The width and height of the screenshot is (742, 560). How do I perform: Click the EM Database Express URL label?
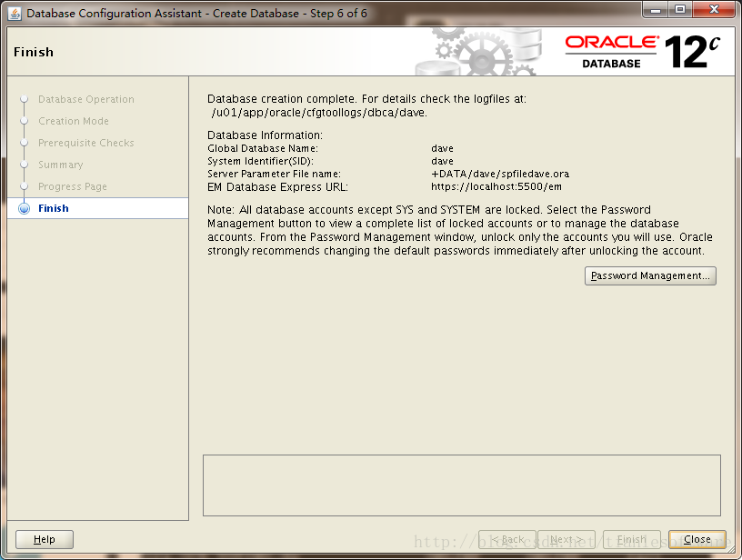(277, 187)
